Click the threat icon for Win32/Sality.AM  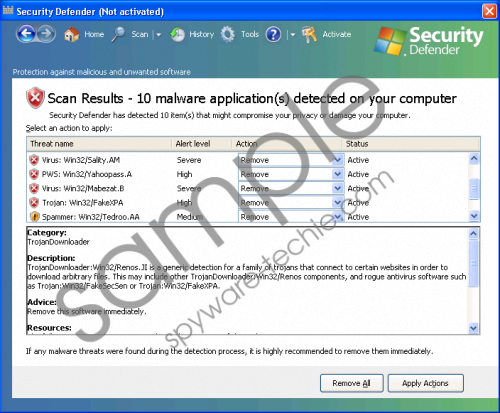click(34, 160)
